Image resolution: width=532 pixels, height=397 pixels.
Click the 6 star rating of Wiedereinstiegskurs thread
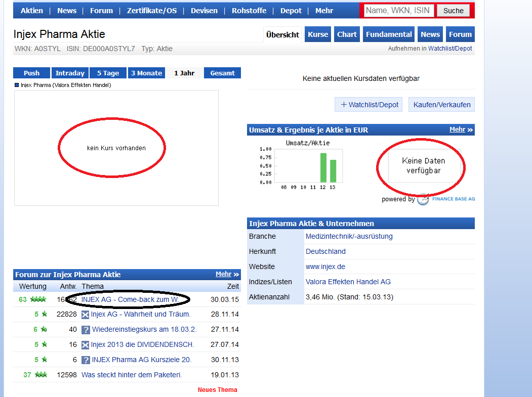click(40, 330)
